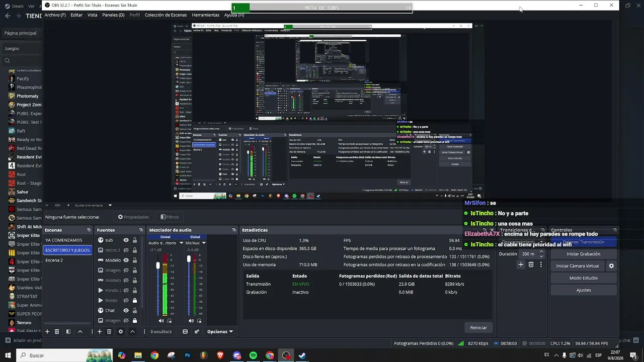The width and height of the screenshot is (644, 362).
Task: Delete transition with trash icon
Action: pos(531,264)
